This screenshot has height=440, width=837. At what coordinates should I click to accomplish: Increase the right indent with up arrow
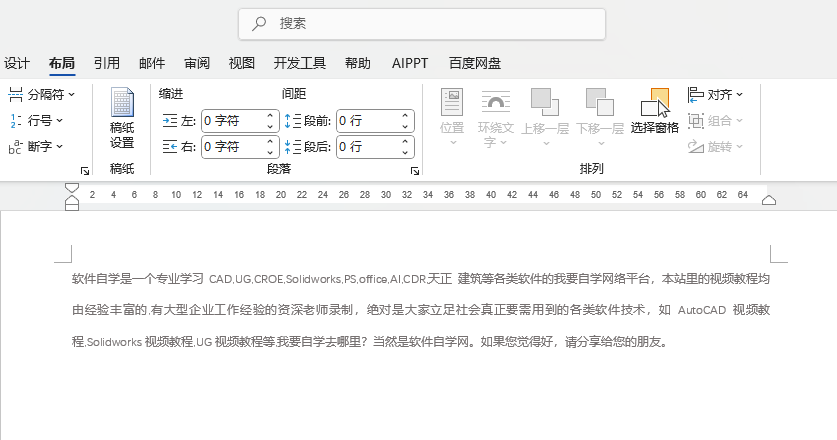coord(270,141)
